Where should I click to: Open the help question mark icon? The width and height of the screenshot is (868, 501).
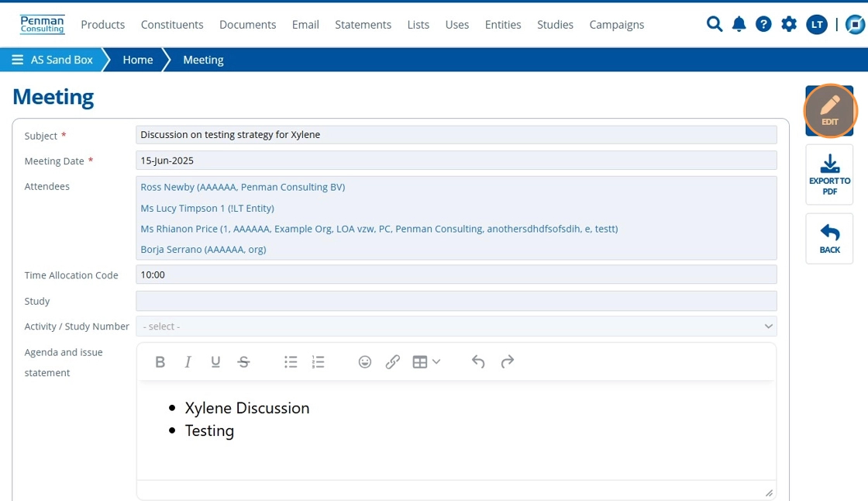(763, 24)
